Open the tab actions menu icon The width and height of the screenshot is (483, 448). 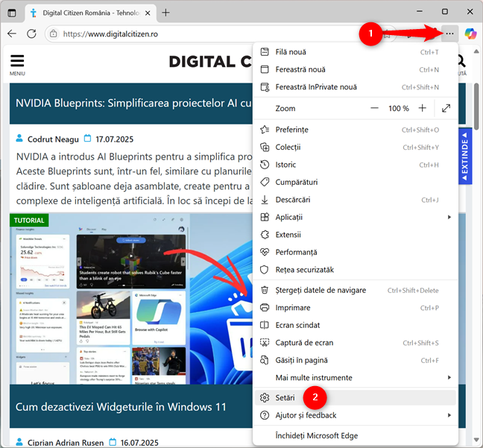(x=11, y=13)
